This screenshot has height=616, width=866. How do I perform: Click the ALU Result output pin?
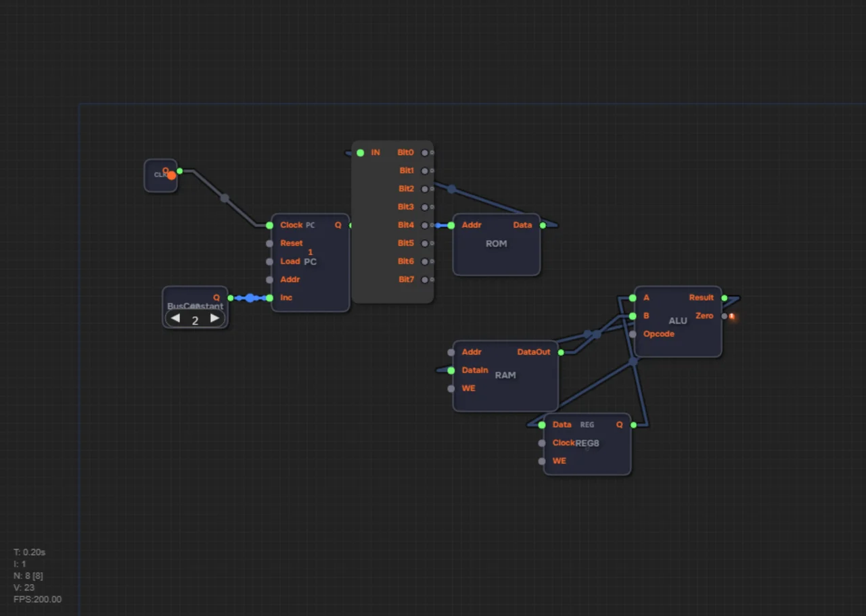[725, 298]
